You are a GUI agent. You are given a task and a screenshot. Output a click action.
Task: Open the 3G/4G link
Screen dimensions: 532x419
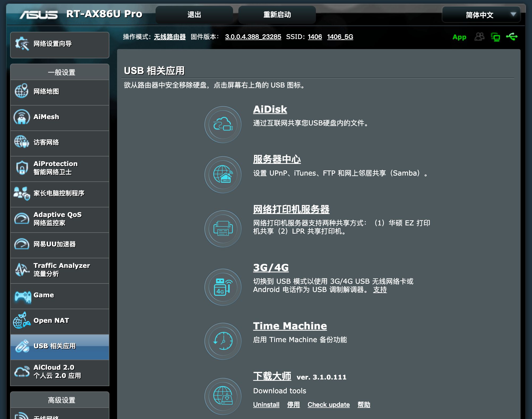tap(271, 268)
